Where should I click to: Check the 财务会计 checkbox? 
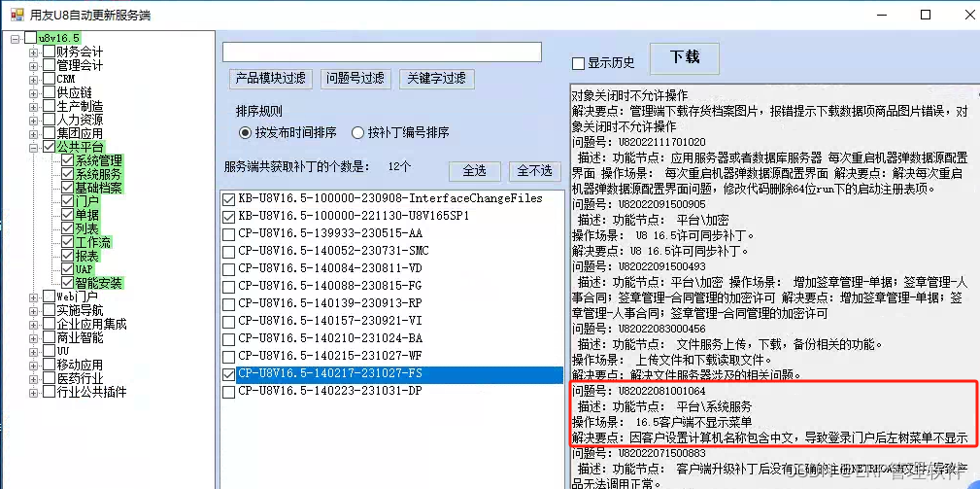[49, 52]
